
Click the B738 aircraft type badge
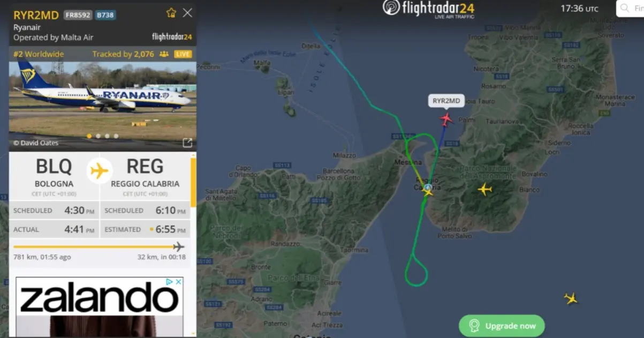pos(105,15)
